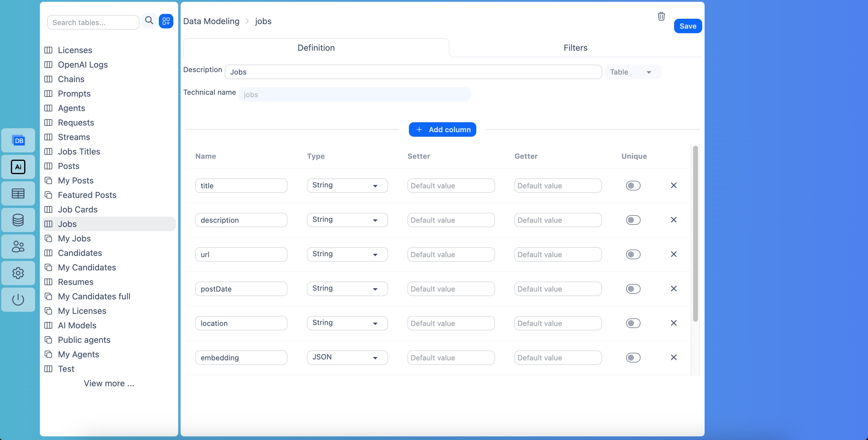Toggle unique switch for title field
This screenshot has width=868, height=440.
(x=633, y=185)
